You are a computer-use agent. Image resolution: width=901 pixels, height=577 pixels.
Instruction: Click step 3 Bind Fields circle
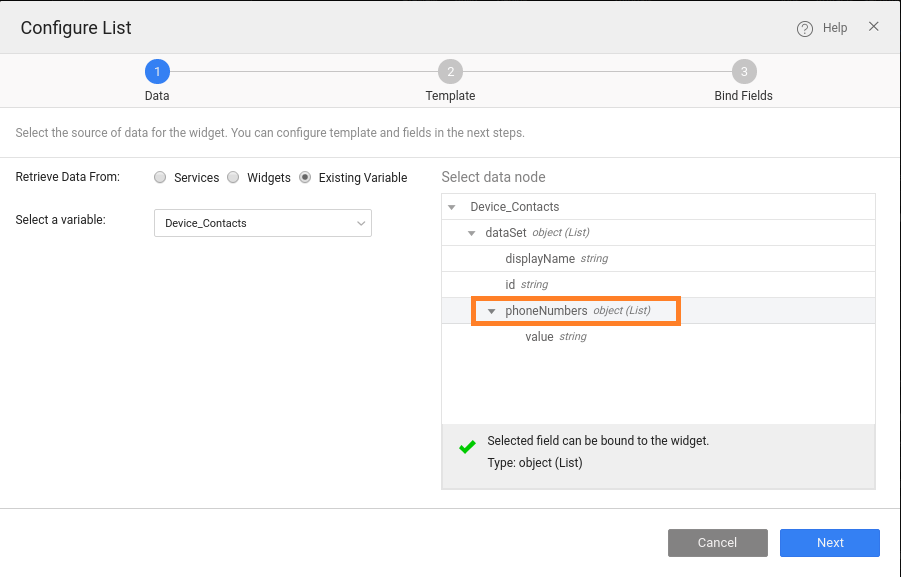743,71
